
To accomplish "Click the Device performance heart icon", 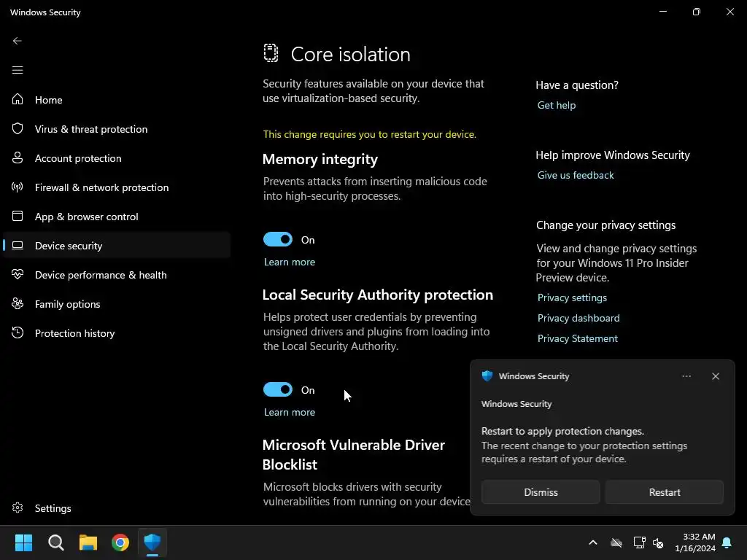I will 18,274.
